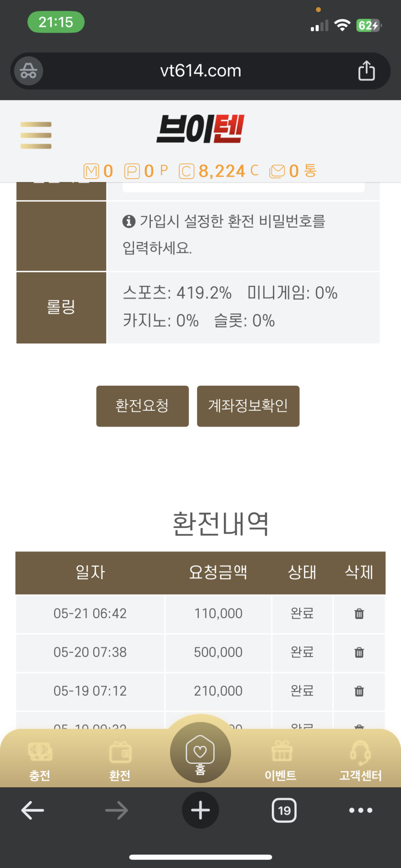Viewport: 401px width, 868px height.
Task: Open a new browser tab
Action: click(x=200, y=810)
